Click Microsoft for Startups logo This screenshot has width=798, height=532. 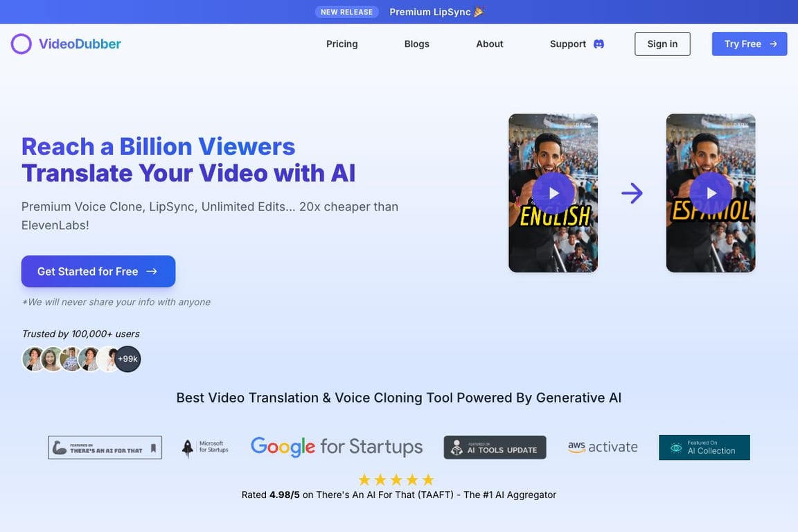[205, 447]
